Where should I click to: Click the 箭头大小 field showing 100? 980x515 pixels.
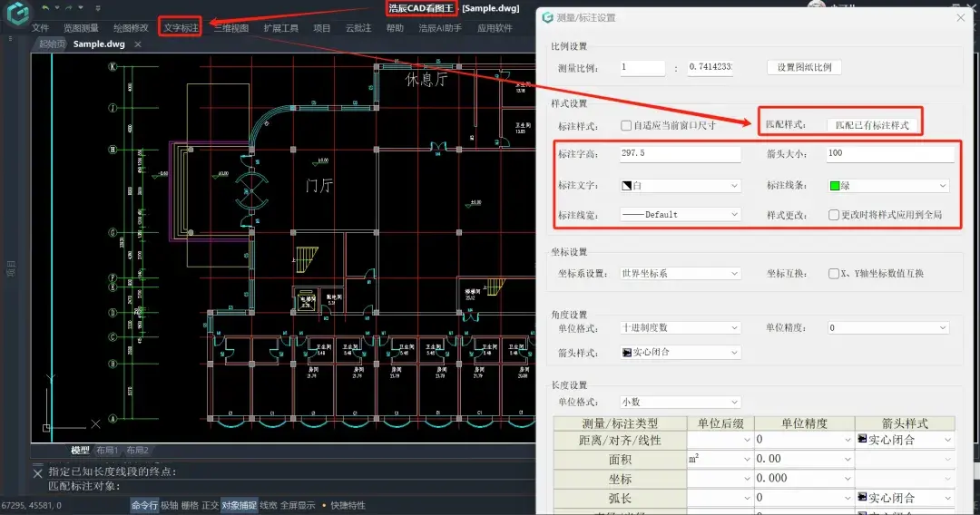click(x=890, y=153)
